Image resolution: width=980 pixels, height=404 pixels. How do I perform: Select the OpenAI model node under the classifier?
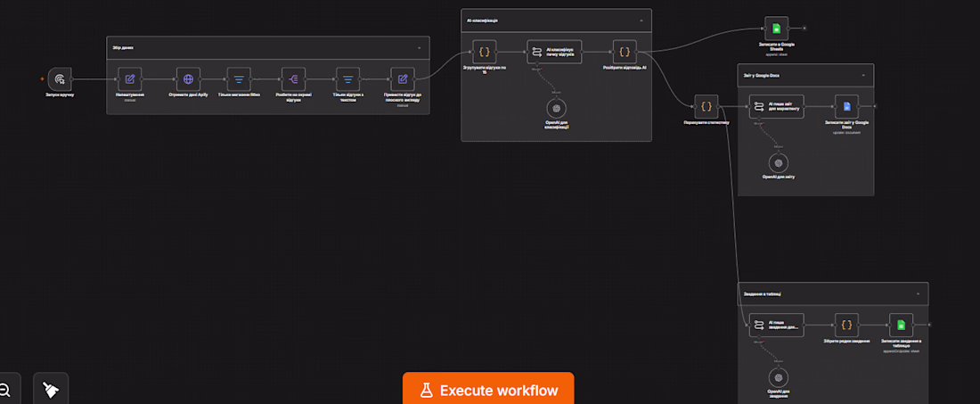click(x=556, y=108)
